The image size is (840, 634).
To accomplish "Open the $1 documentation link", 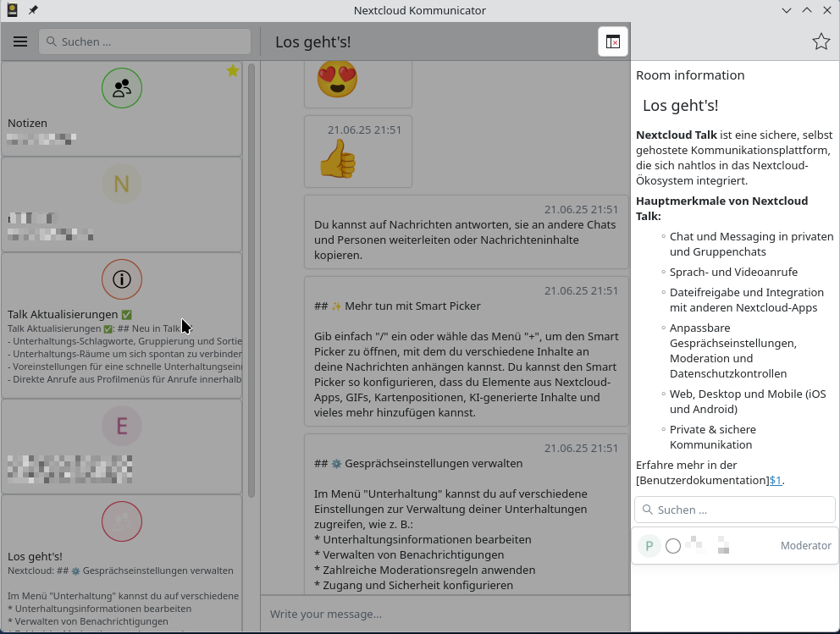I will click(775, 480).
